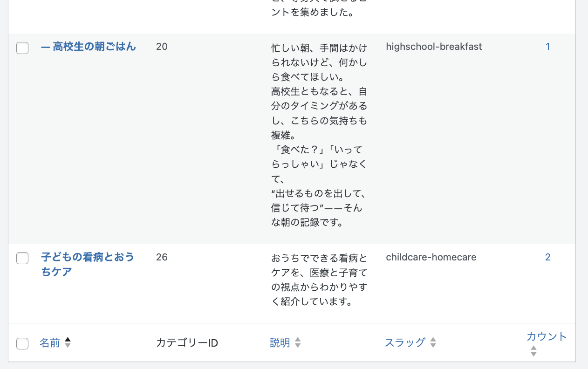Click category ID 20 in the table
The image size is (588, 369).
pyautogui.click(x=162, y=47)
